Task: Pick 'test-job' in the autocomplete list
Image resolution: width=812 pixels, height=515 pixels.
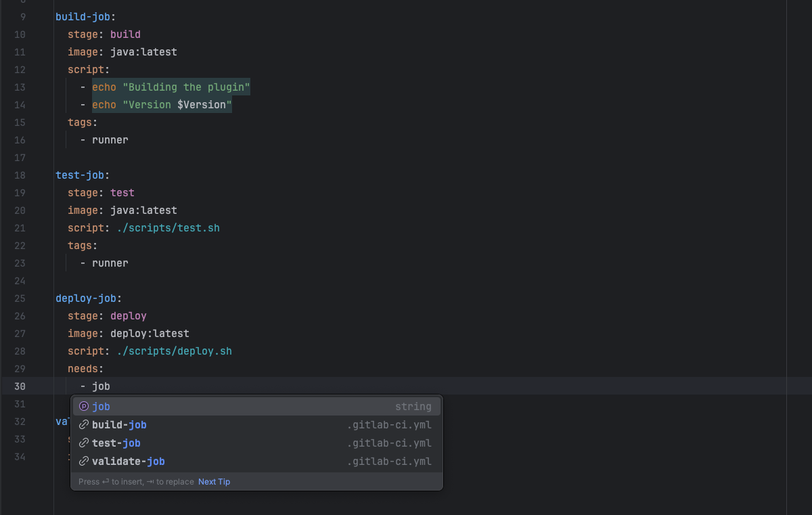Action: pos(256,443)
